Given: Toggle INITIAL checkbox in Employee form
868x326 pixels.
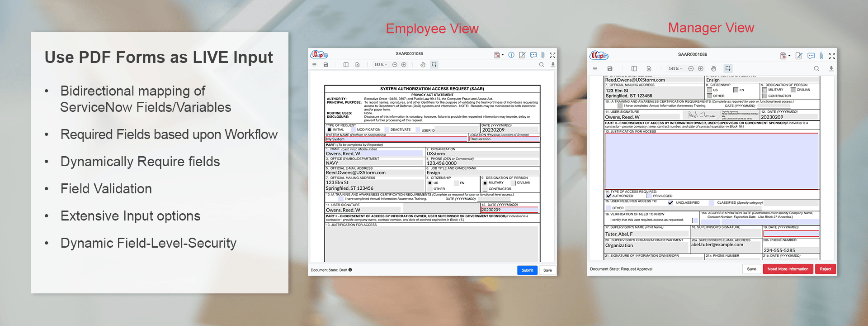Looking at the screenshot, I should (x=330, y=130).
